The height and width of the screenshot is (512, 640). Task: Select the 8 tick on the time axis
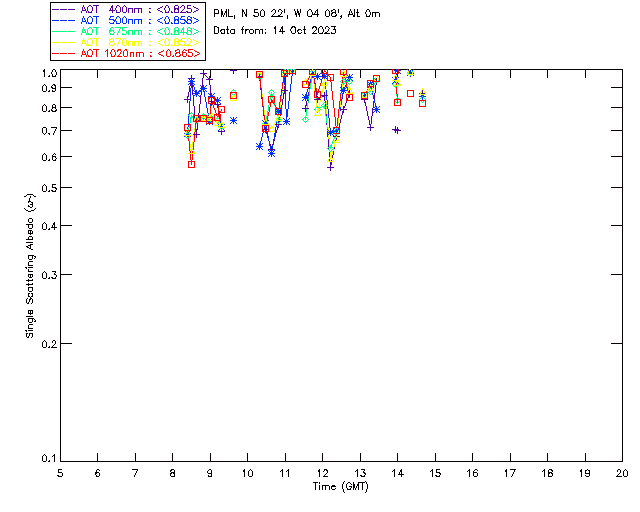click(x=172, y=473)
